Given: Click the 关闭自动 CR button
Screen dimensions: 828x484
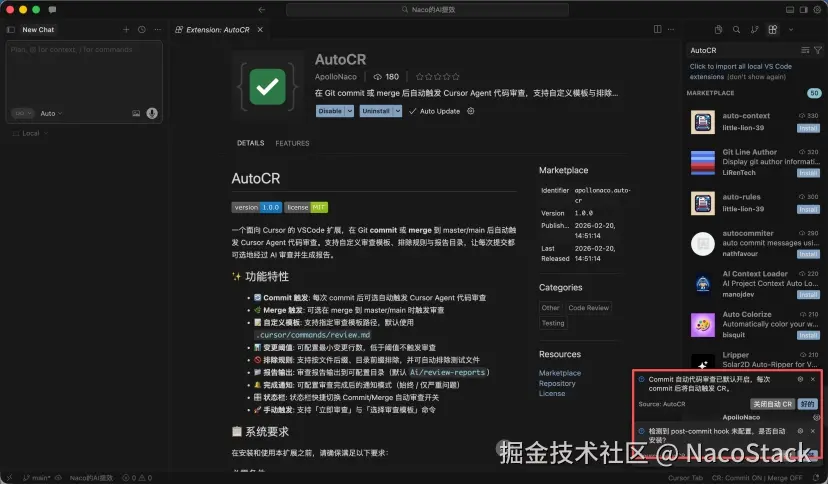Looking at the screenshot, I should tap(772, 404).
